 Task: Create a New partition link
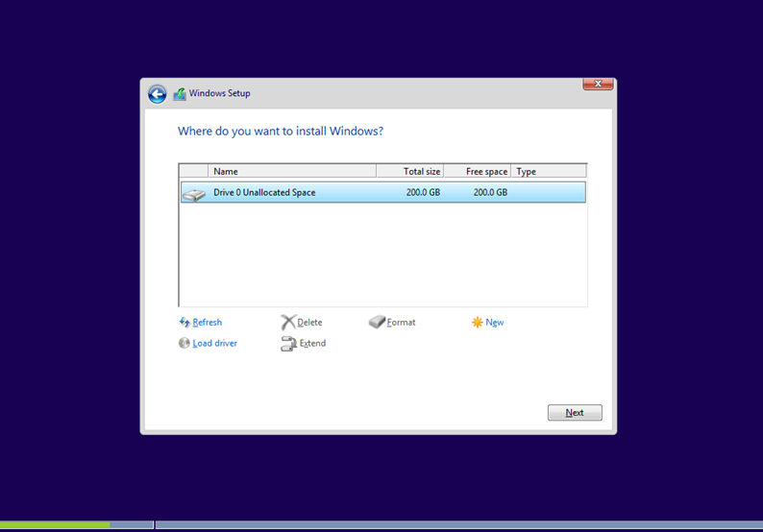(494, 322)
